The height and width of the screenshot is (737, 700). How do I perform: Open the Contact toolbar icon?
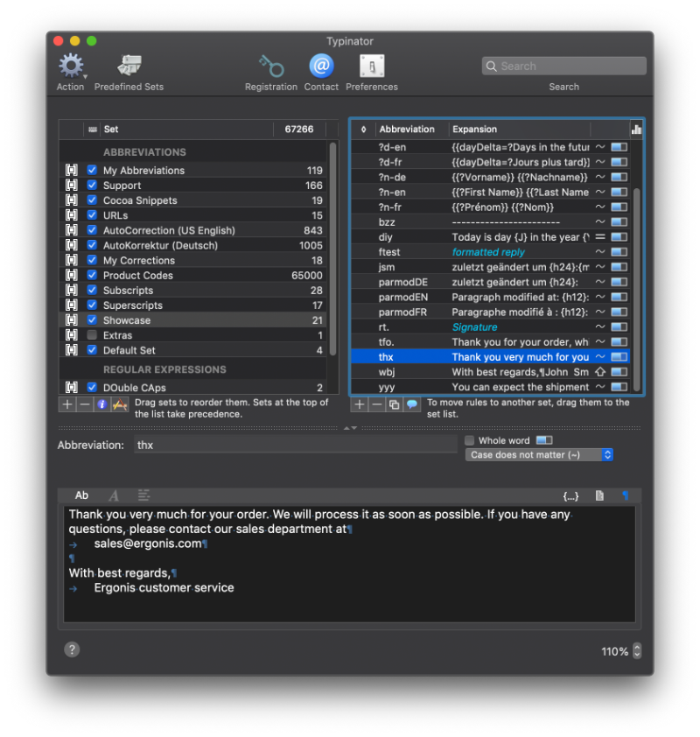tap(321, 67)
